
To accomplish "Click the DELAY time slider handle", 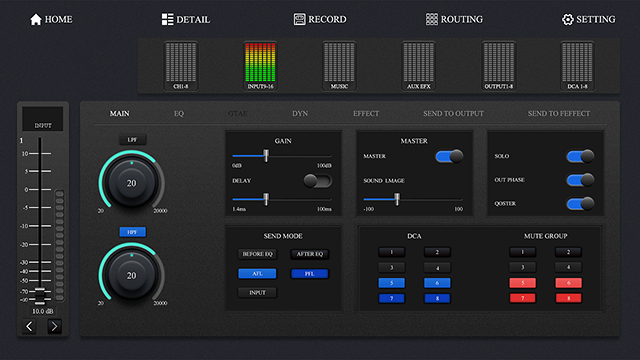I will tap(266, 199).
